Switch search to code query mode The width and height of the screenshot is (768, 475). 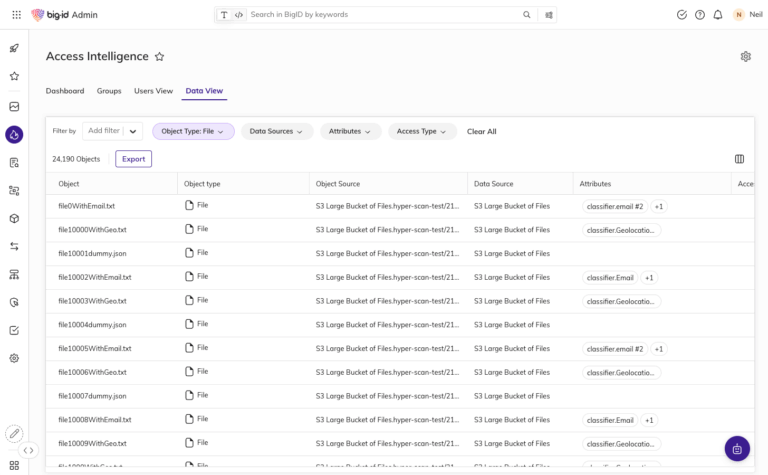[x=239, y=15]
